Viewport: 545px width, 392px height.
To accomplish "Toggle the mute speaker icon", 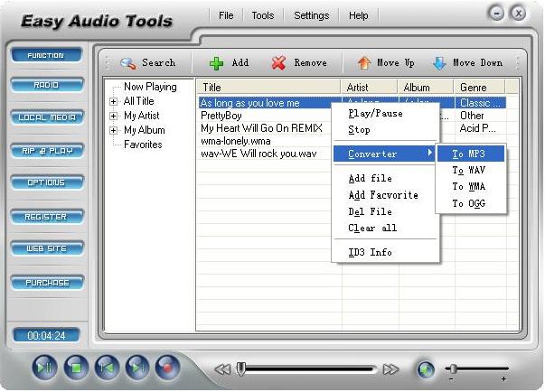I will coord(426,369).
